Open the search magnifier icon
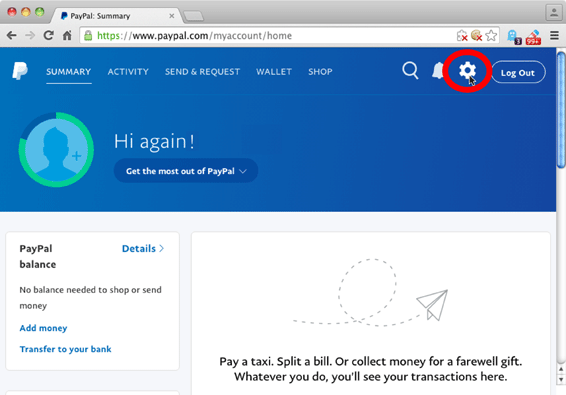 (x=410, y=70)
